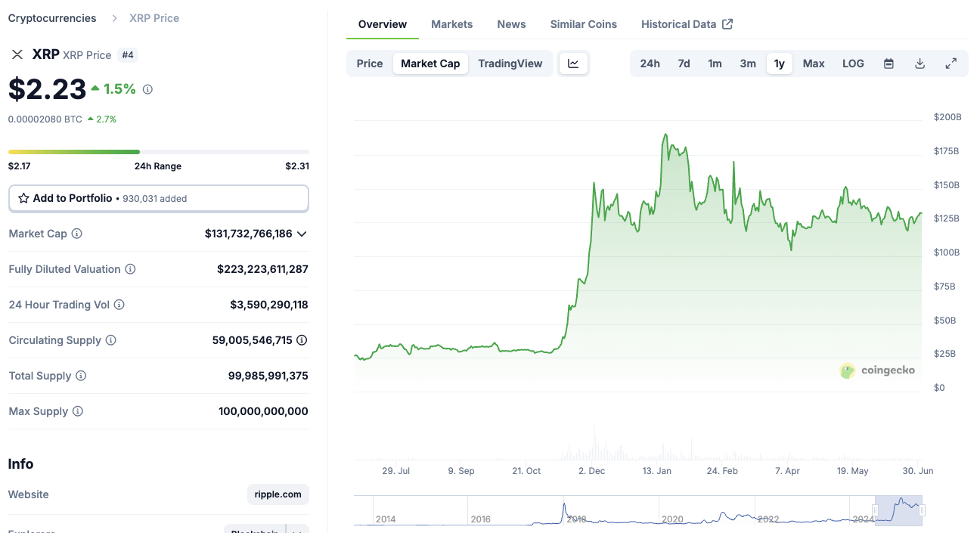Screen dimensions: 980x533
Task: Click the January peak on market cap chart
Action: pos(665,135)
